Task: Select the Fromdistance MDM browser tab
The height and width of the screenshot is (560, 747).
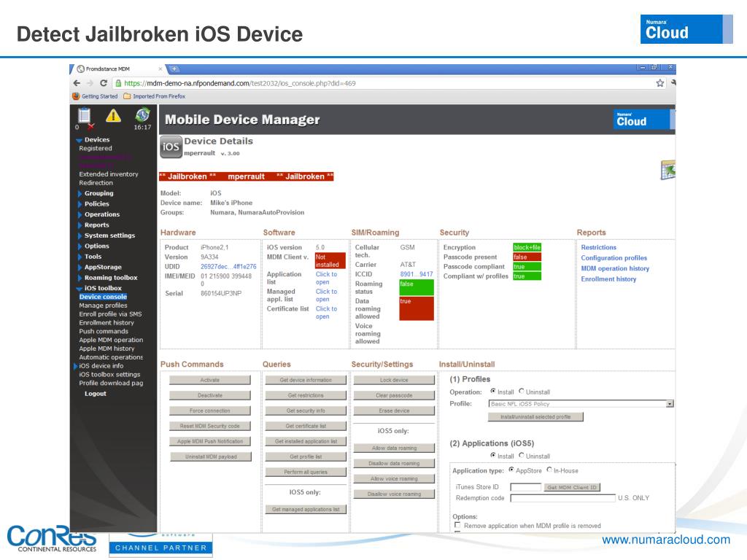Action: [x=109, y=69]
